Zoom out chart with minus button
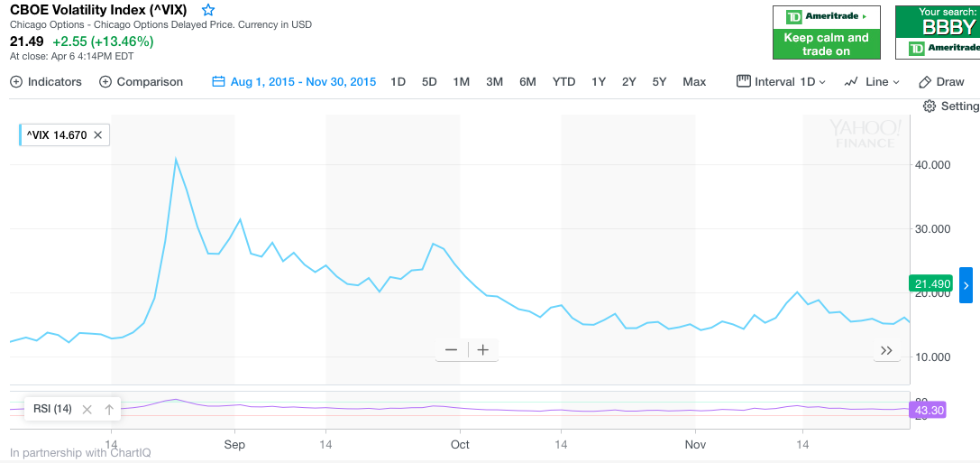 451,350
